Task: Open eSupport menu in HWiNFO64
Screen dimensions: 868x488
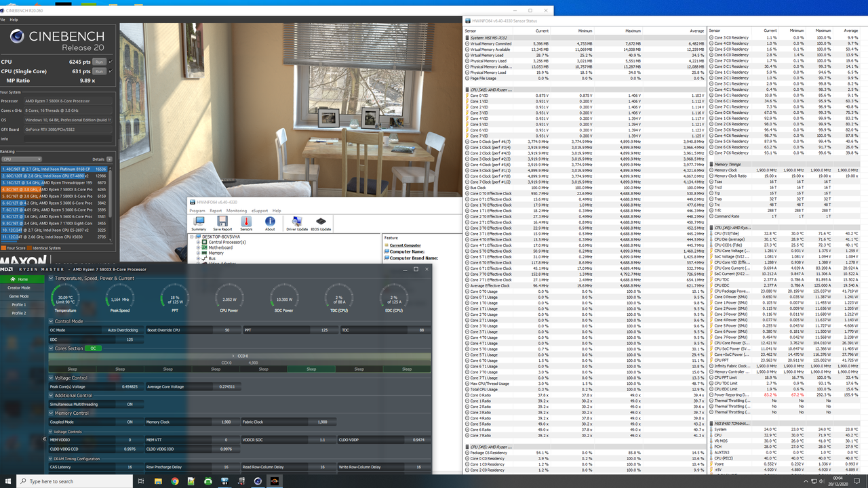Action: [260, 211]
